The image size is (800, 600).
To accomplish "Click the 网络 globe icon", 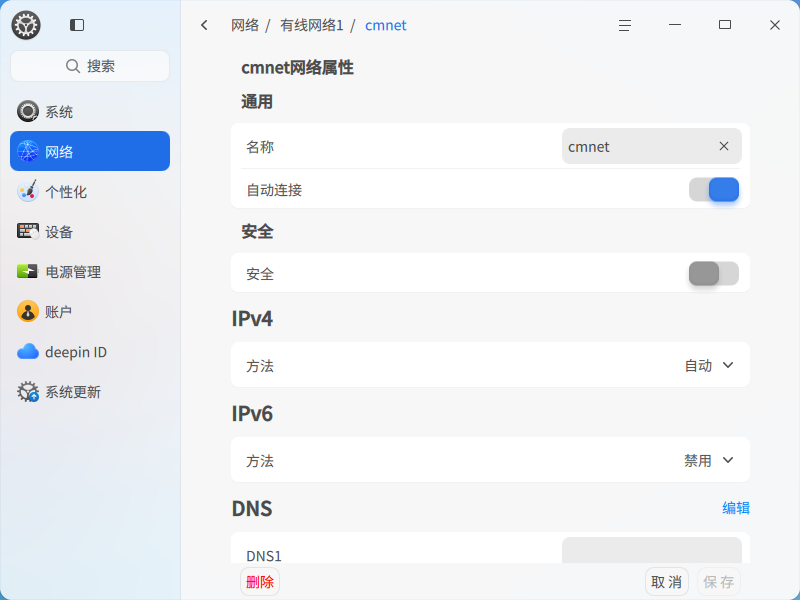I will click(28, 151).
